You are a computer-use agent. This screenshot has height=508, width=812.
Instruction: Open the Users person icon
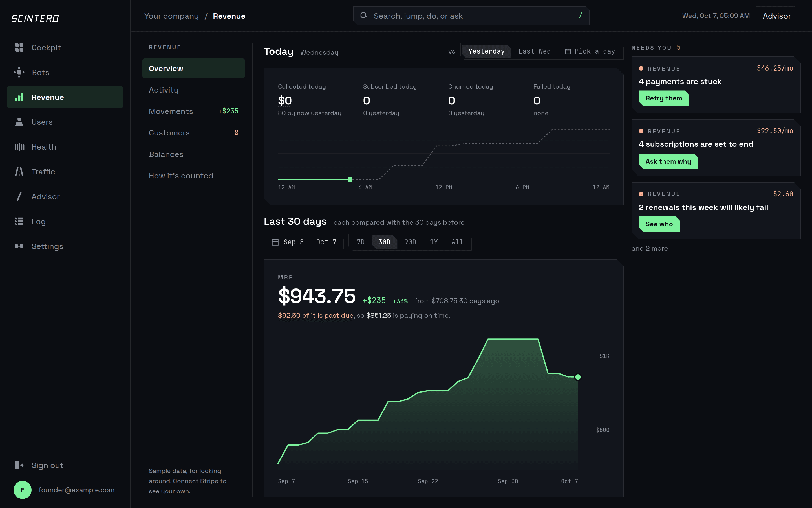click(19, 122)
